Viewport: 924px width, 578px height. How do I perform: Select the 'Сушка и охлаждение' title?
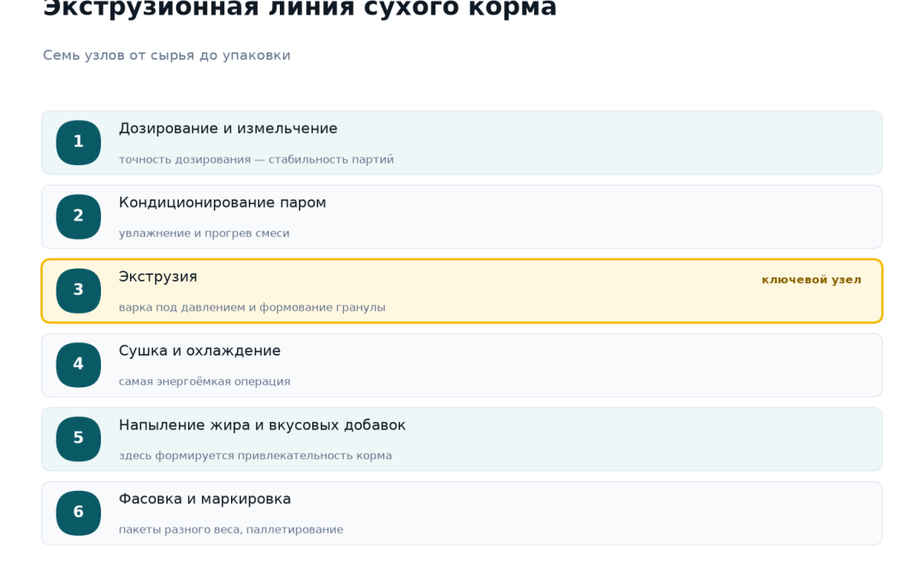[x=199, y=351]
